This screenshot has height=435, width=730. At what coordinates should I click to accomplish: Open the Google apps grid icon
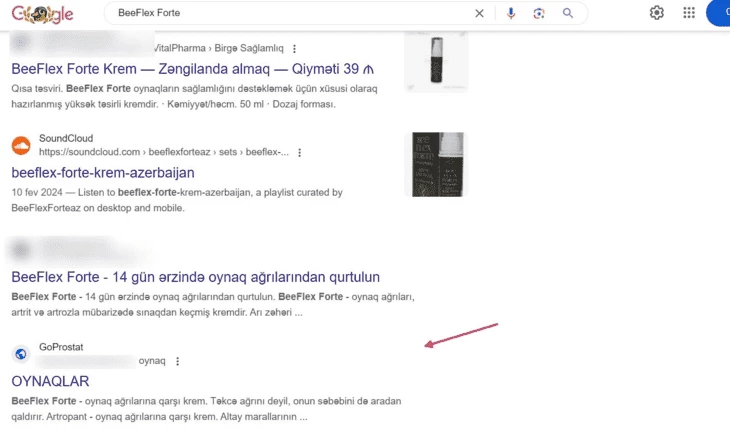click(689, 13)
